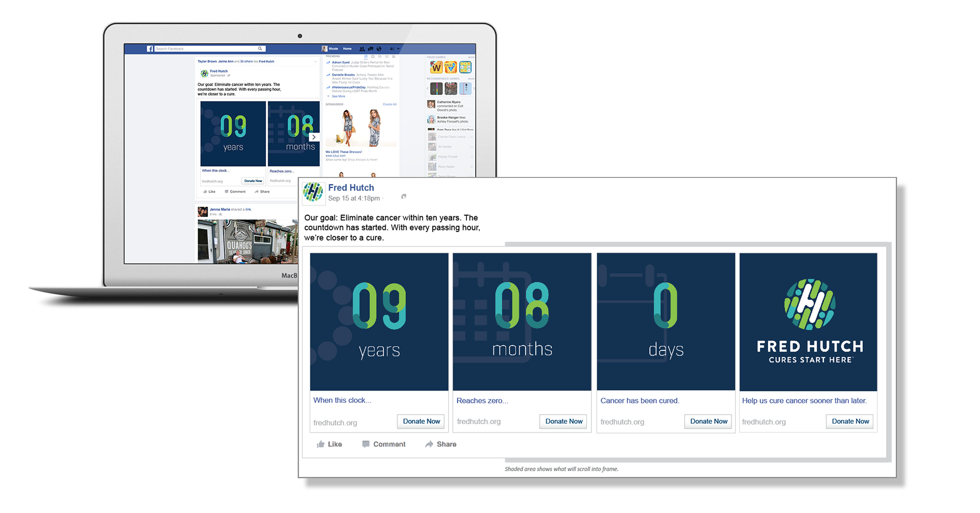Click the 'When this clock...' headline in enlarged post
The height and width of the screenshot is (513, 980).
tap(342, 400)
